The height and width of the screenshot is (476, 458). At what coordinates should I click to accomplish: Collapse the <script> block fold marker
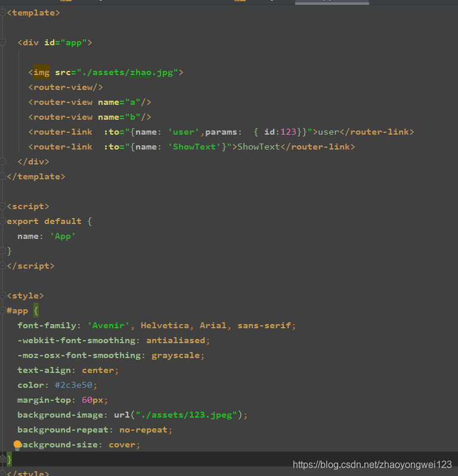click(3, 207)
